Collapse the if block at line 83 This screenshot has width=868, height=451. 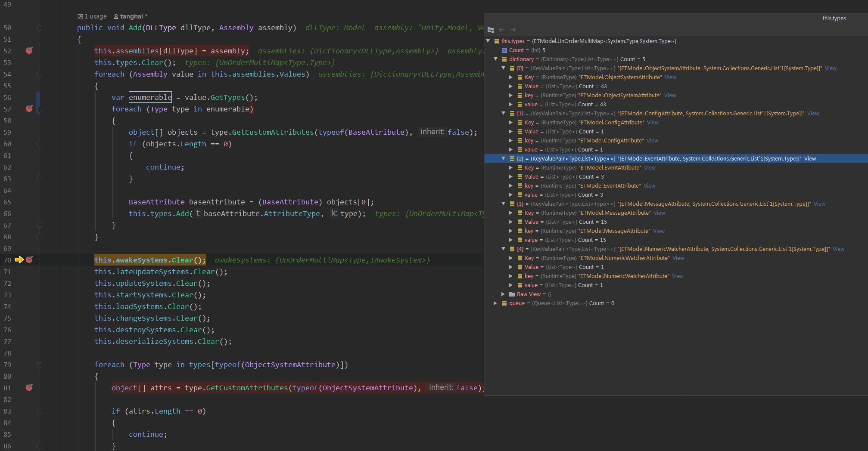(x=40, y=411)
